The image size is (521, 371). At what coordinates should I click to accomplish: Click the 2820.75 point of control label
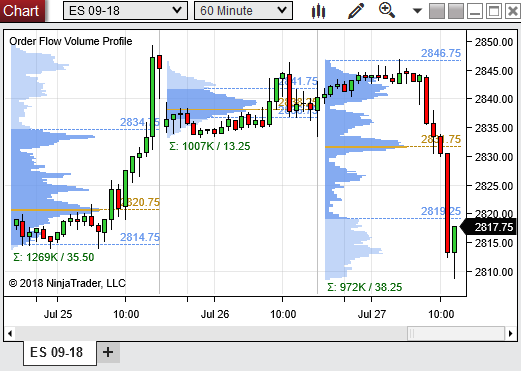pyautogui.click(x=140, y=202)
